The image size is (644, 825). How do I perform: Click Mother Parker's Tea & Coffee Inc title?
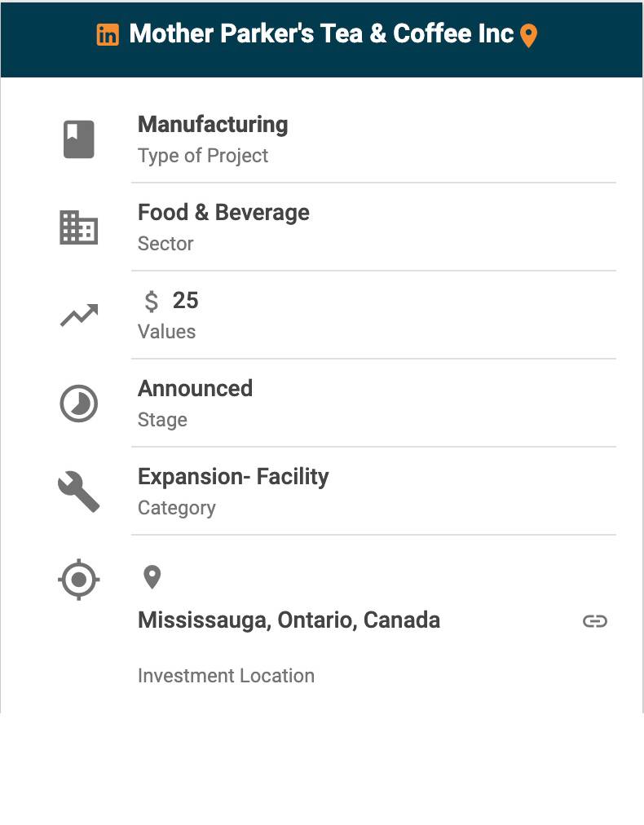coord(321,33)
